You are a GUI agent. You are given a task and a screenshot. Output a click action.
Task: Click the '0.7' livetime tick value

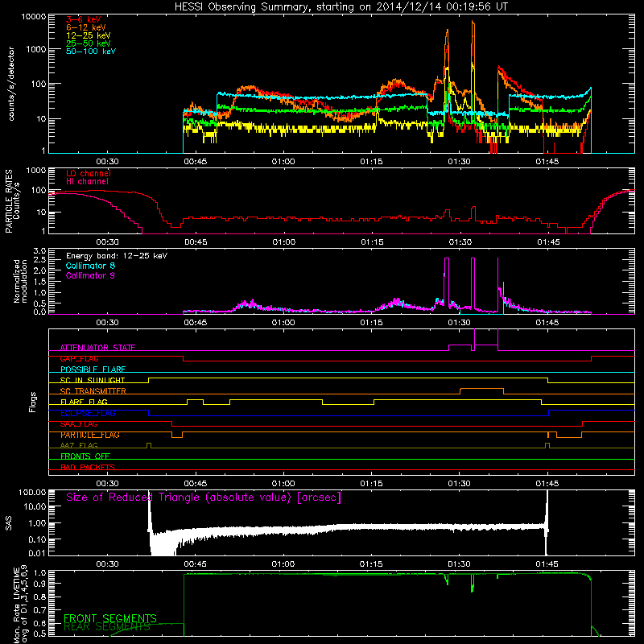(x=40, y=610)
